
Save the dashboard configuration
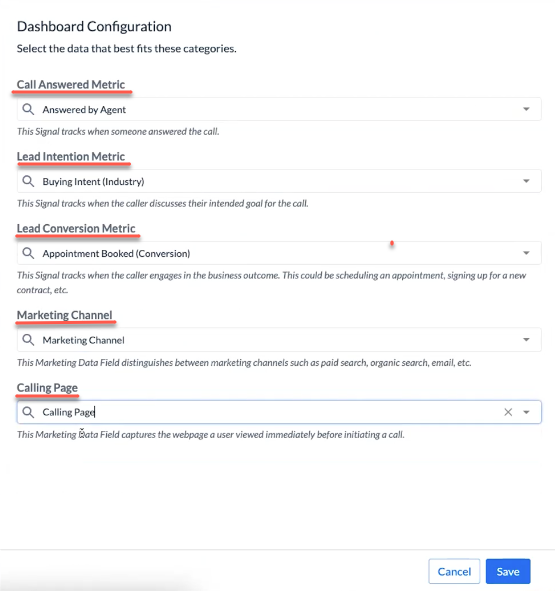(x=508, y=571)
